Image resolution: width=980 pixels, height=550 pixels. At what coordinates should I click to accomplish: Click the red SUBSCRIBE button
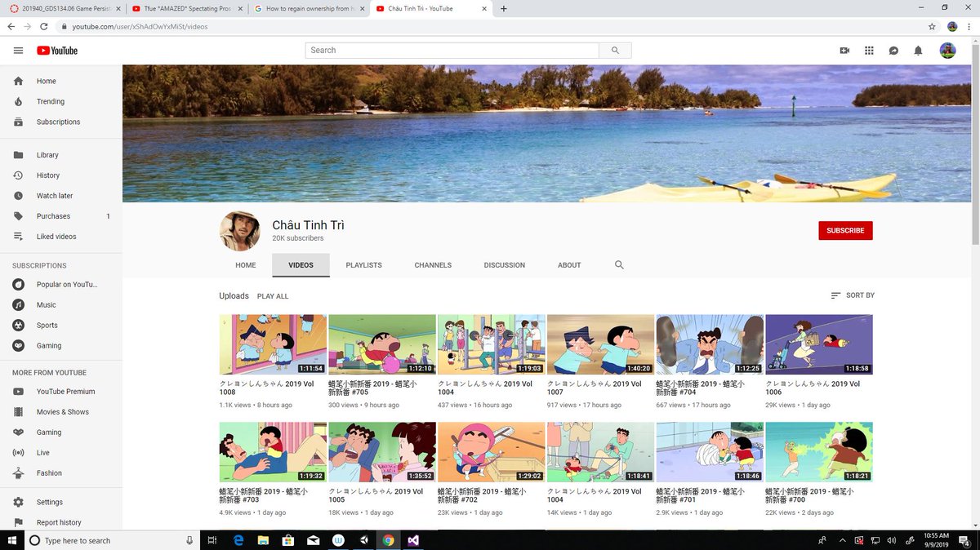[x=845, y=231]
